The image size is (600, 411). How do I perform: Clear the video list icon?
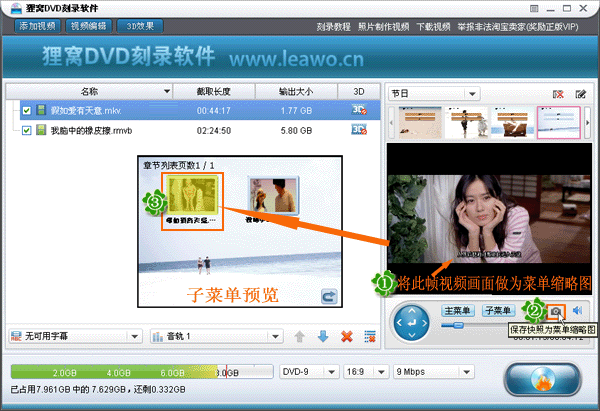point(370,336)
